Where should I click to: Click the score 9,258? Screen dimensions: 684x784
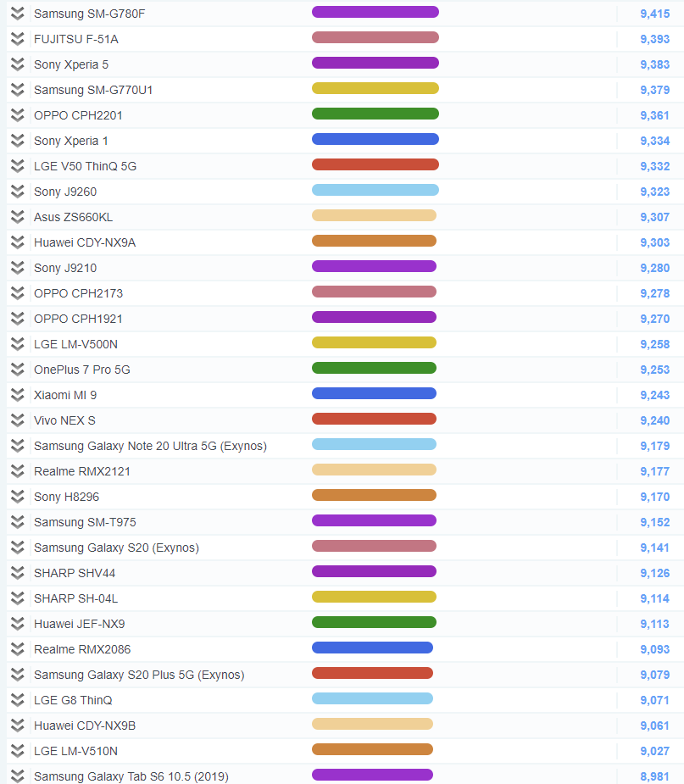[x=655, y=344]
